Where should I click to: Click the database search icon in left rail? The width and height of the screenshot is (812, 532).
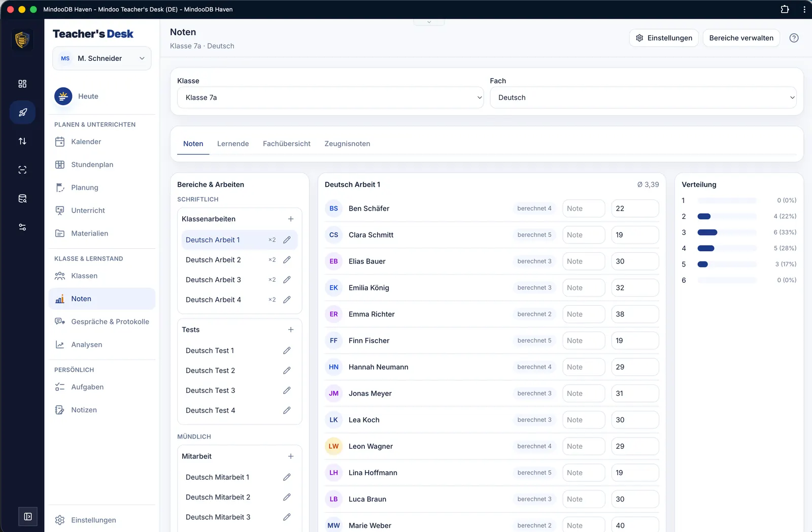22,198
